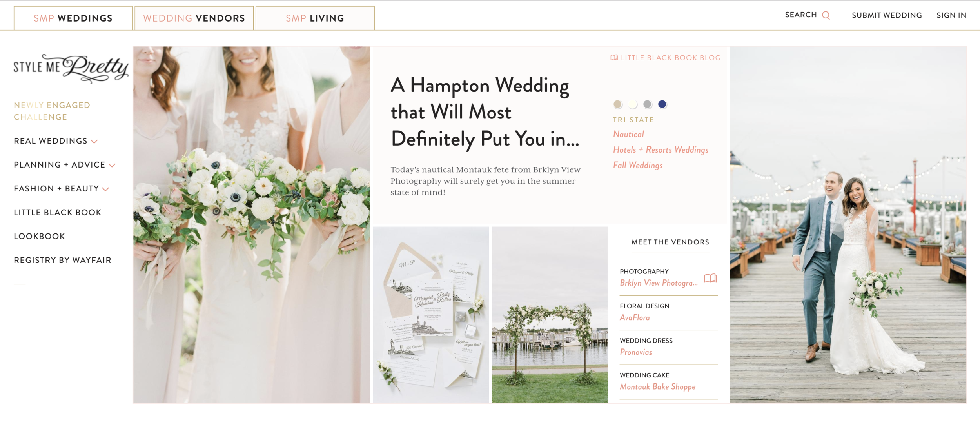This screenshot has height=421, width=980.
Task: Open the Nautical category link
Action: [628, 134]
